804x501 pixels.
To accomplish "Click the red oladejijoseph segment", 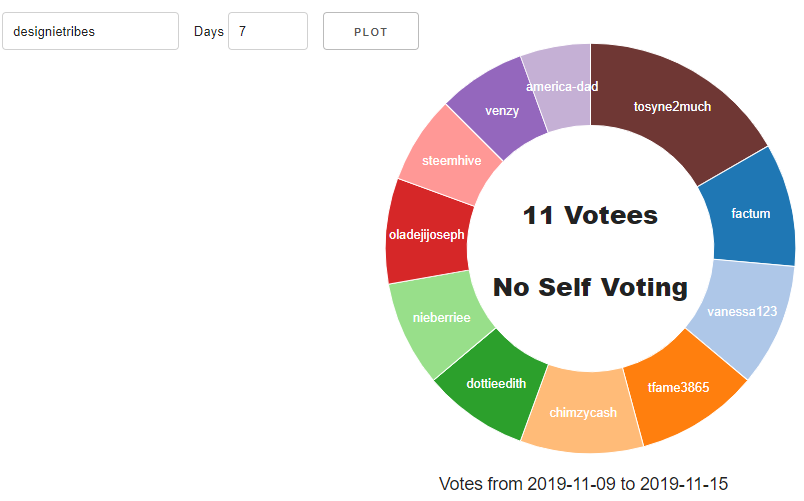I will pyautogui.click(x=427, y=234).
